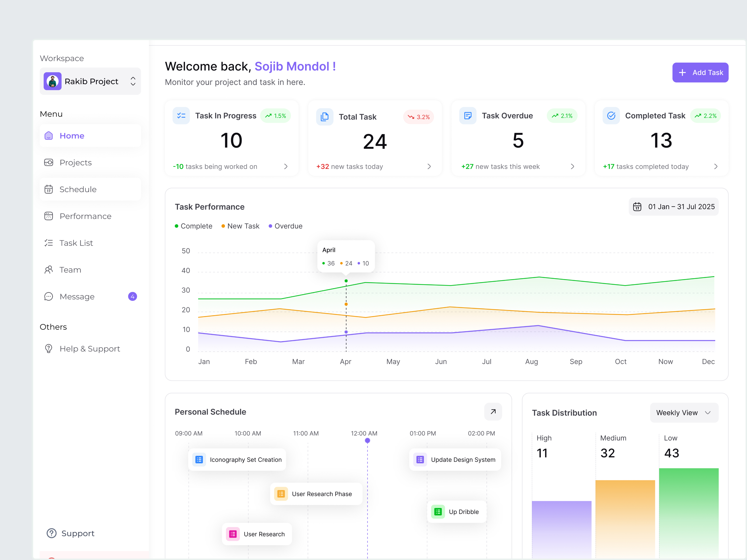Expand Task Overdue card chevron
Screen dimensions: 747x560
tap(572, 166)
